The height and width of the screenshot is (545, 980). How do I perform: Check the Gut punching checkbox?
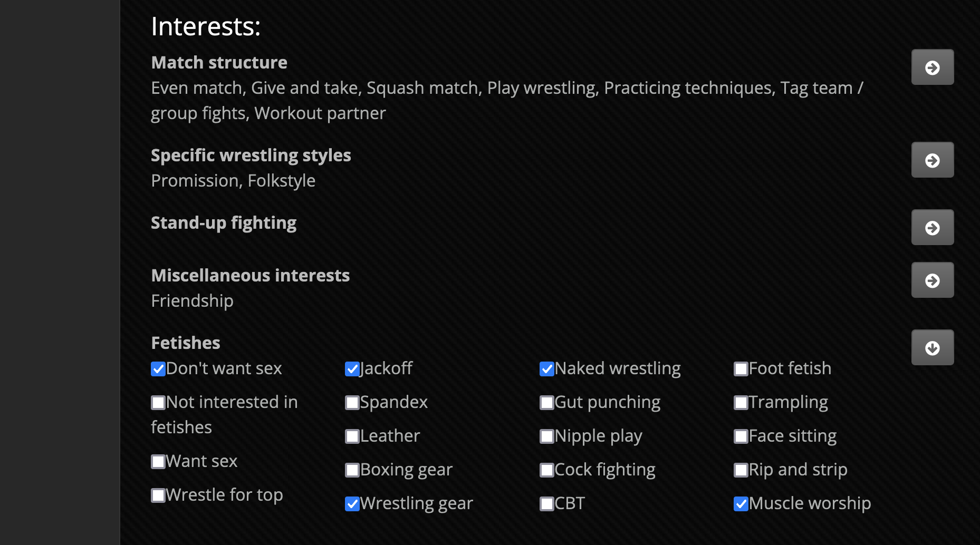(547, 403)
